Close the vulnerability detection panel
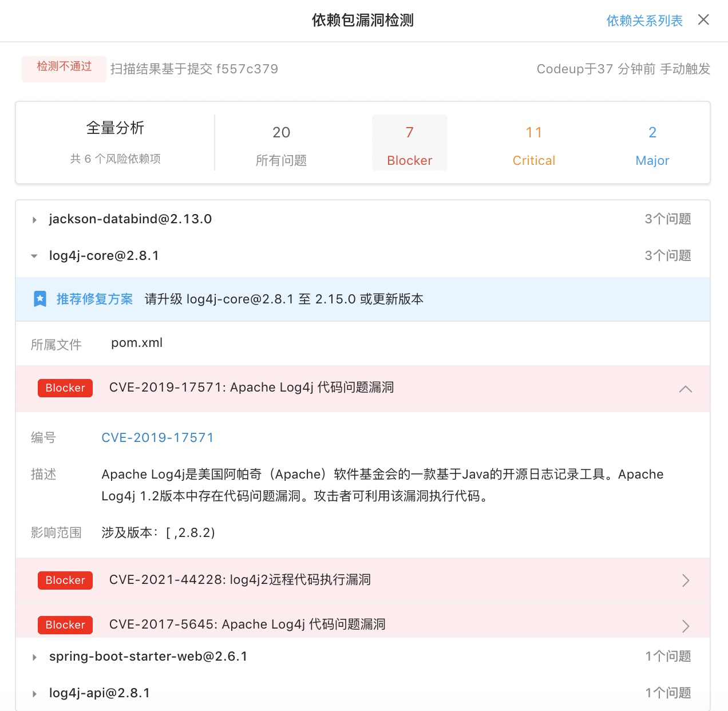728x711 pixels. pyautogui.click(x=703, y=20)
